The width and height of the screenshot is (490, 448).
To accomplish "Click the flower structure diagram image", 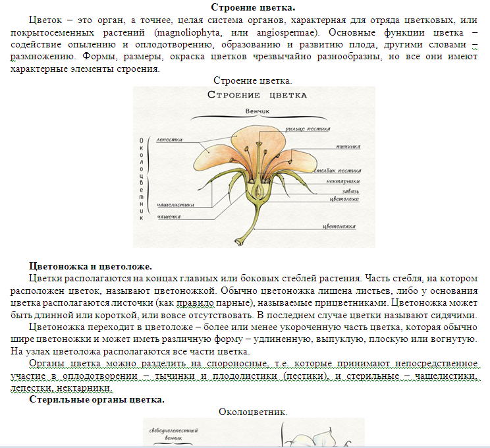I will (254, 167).
